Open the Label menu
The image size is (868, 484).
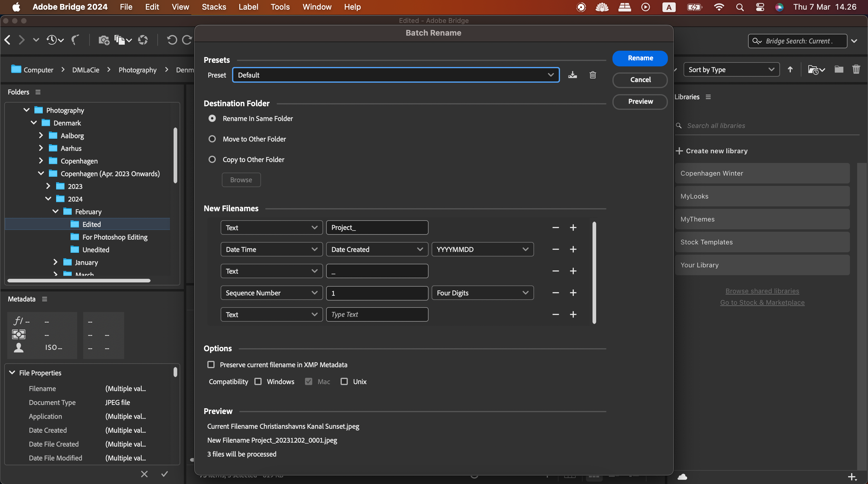click(x=248, y=7)
